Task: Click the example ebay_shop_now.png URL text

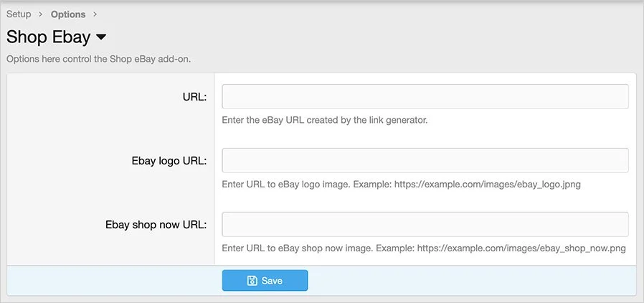Action: coord(521,248)
